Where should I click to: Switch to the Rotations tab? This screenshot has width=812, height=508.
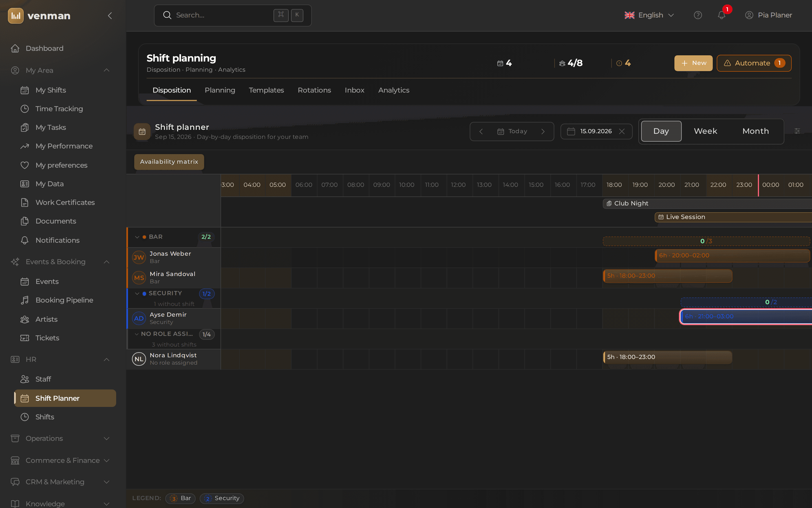[314, 90]
